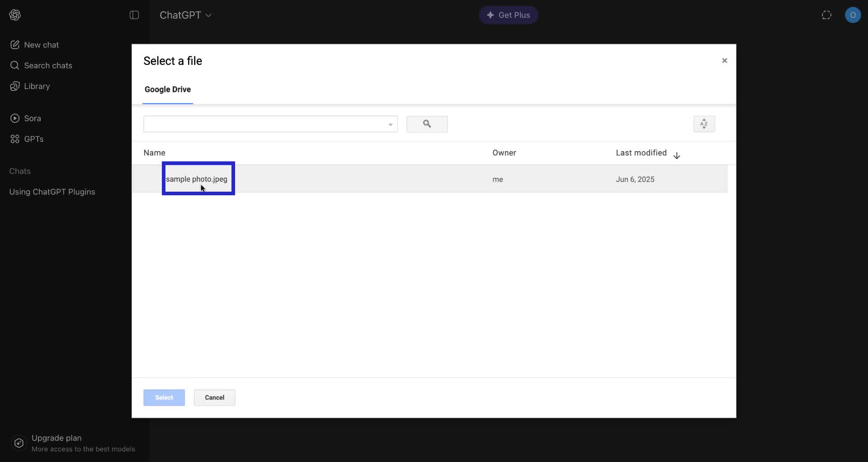This screenshot has width=868, height=462.
Task: Open the ChatGPT model dropdown
Action: point(185,15)
